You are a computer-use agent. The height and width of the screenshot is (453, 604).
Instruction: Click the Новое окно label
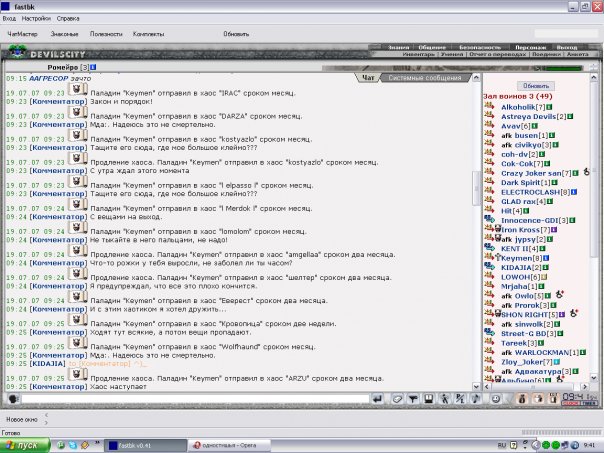point(22,419)
